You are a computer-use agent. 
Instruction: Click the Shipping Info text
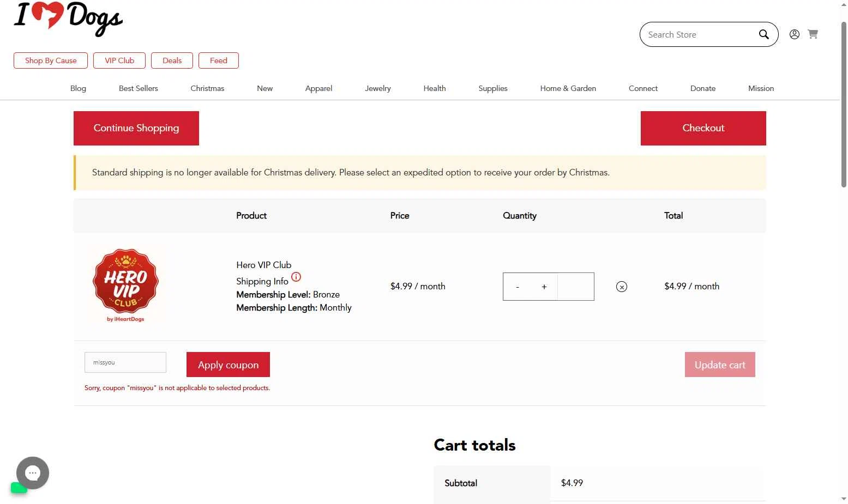(x=262, y=281)
